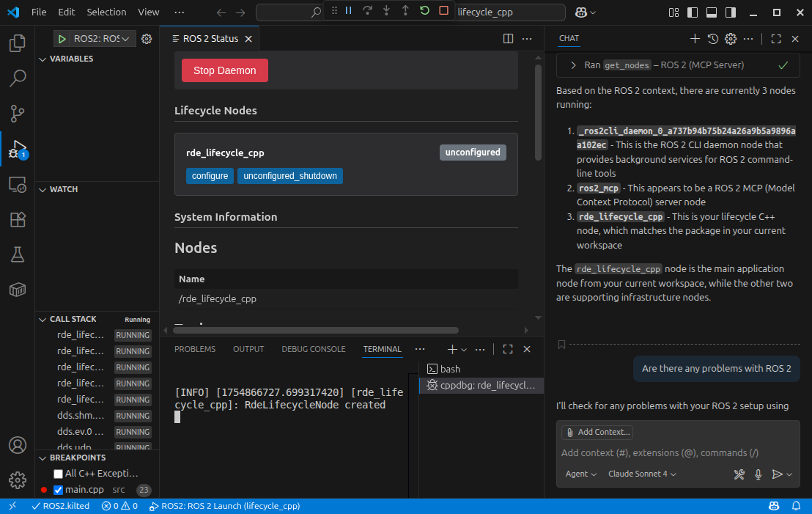Open the File menu
This screenshot has width=812, height=514.
(39, 12)
